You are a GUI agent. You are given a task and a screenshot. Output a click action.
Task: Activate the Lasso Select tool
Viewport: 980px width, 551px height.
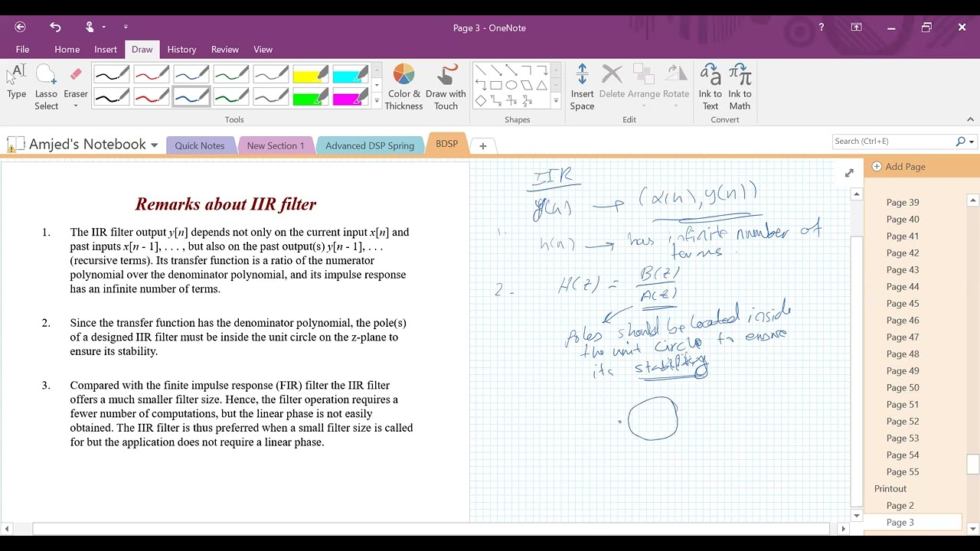tap(46, 87)
